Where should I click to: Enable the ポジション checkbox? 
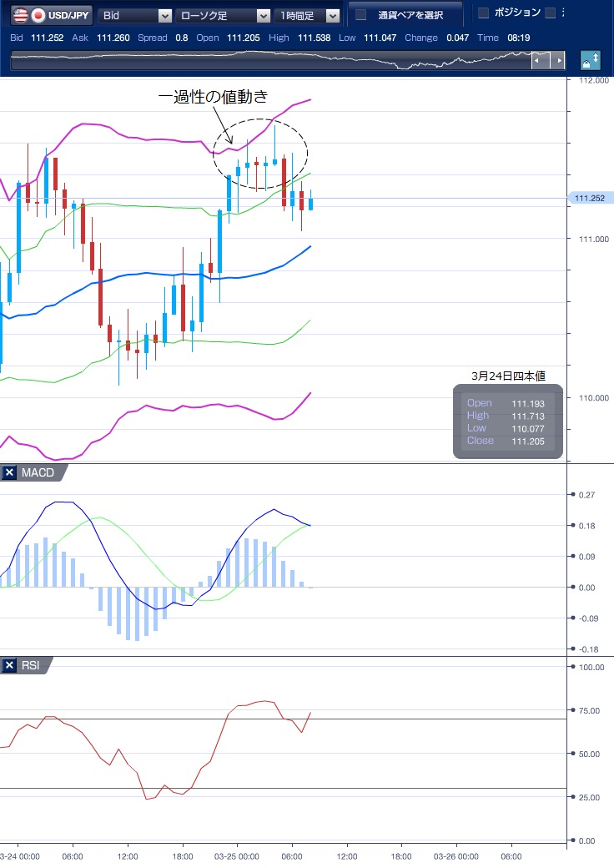483,13
